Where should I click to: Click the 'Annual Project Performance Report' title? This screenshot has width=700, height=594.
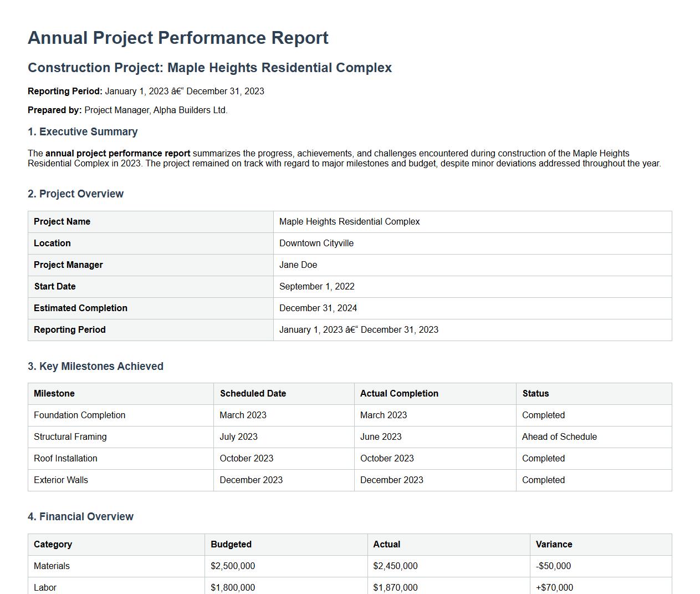pyautogui.click(x=178, y=38)
